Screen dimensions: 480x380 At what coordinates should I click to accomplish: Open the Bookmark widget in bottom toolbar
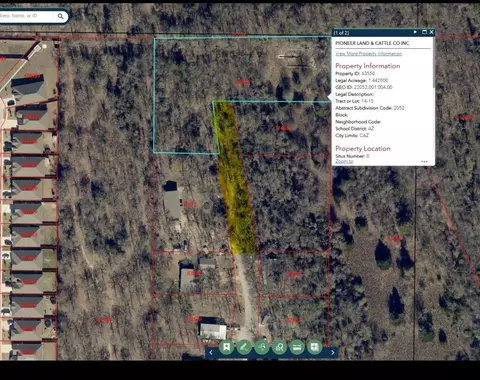pos(227,347)
